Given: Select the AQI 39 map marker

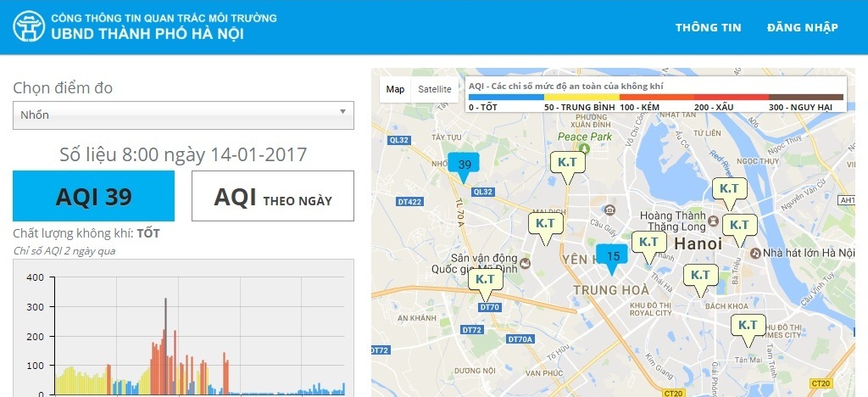Looking at the screenshot, I should tap(464, 165).
